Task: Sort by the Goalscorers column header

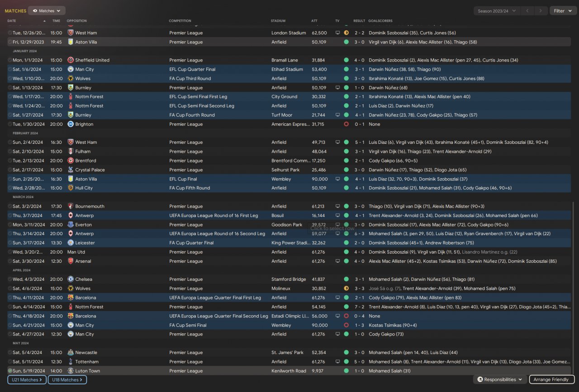Action: tap(380, 21)
